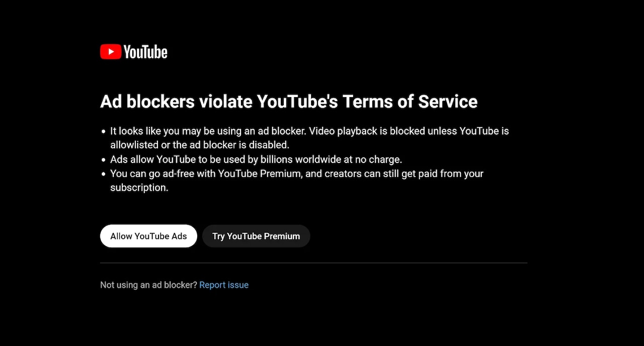Click the first bullet about video playback blocked

[x=309, y=138]
